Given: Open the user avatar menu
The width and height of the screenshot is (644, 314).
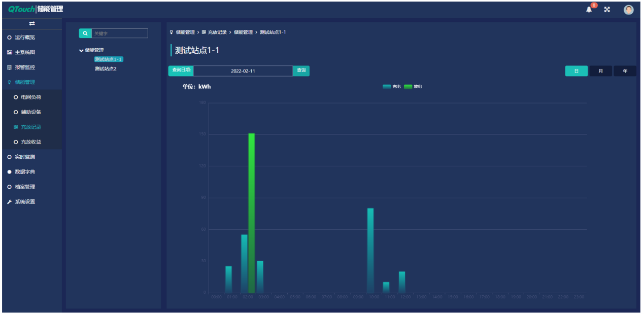Looking at the screenshot, I should pyautogui.click(x=628, y=10).
